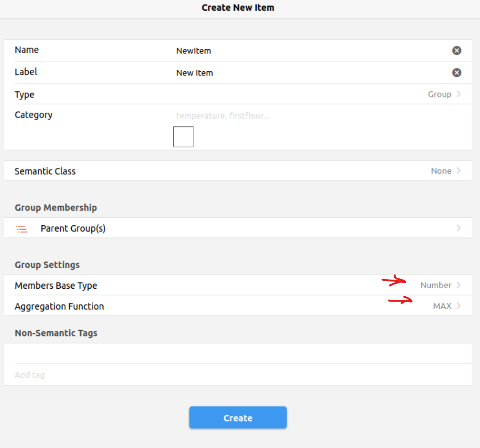The height and width of the screenshot is (448, 480).
Task: Click the Parent Group(s) list icon
Action: [x=22, y=229]
